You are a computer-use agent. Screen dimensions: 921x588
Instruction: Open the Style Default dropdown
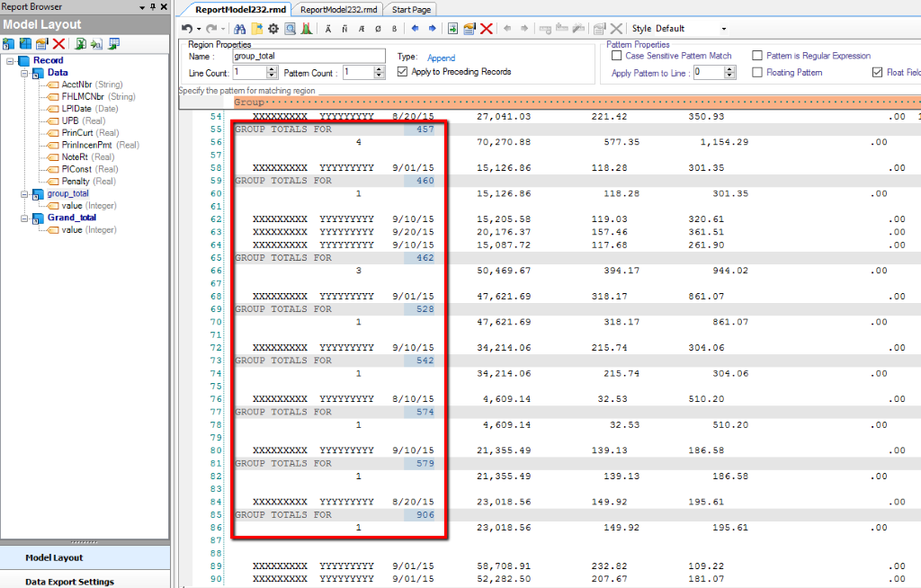point(723,29)
